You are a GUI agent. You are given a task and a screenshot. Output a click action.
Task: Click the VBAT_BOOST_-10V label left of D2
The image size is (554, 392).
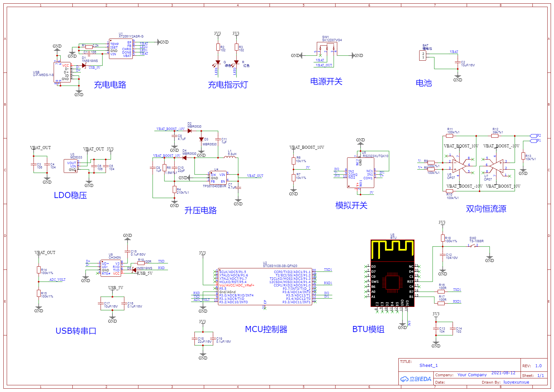click(x=170, y=129)
